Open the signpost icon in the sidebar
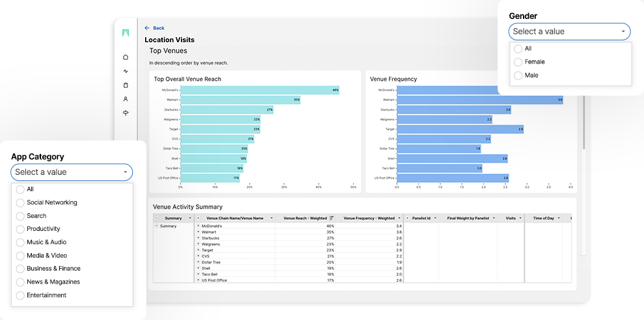644x320 pixels. point(126,113)
